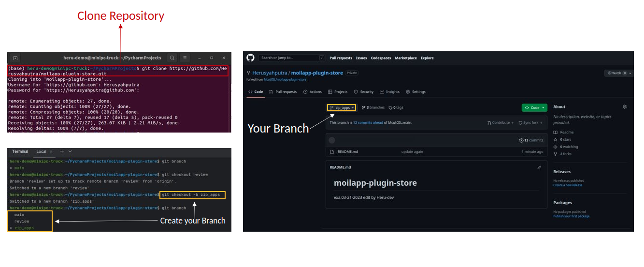644x267 pixels.
Task: Click the '1 minute ago' commit timestamp
Action: (x=532, y=152)
